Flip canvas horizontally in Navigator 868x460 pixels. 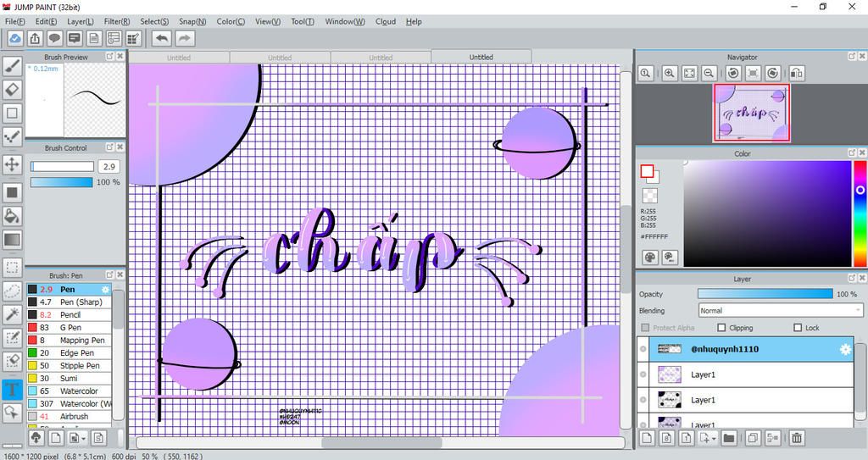pyautogui.click(x=797, y=73)
